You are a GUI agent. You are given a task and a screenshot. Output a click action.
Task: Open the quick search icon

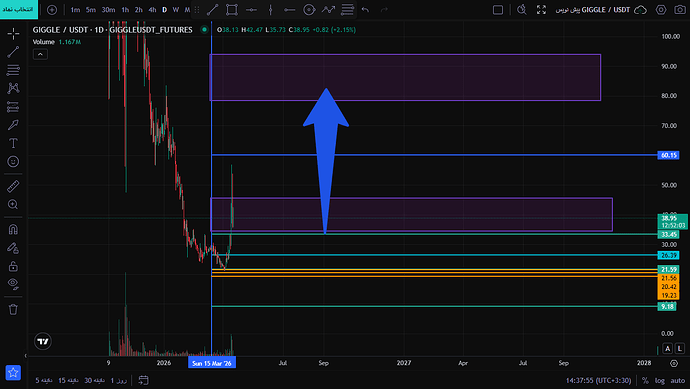click(522, 10)
